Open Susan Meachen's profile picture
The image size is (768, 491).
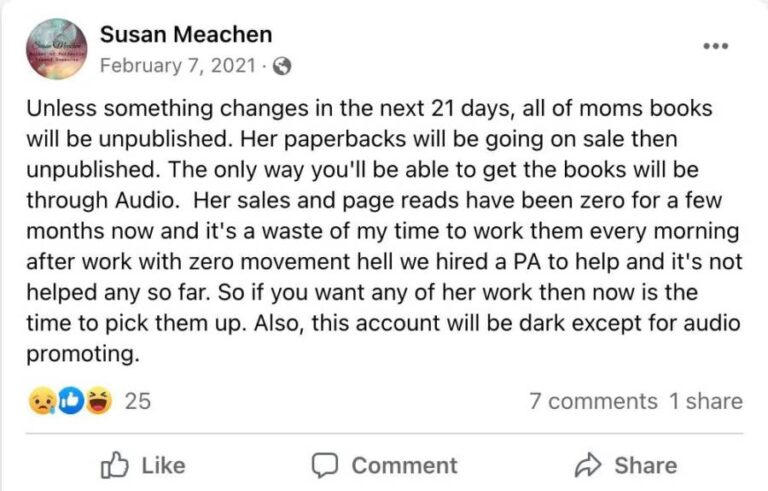tap(58, 49)
